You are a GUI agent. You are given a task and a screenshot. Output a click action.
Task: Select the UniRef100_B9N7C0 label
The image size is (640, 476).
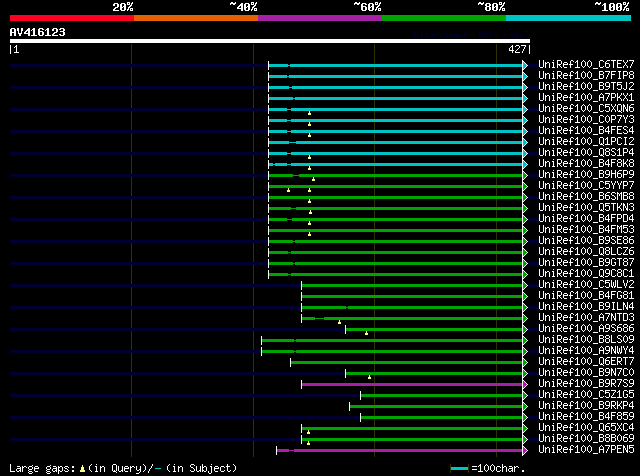[586, 373]
